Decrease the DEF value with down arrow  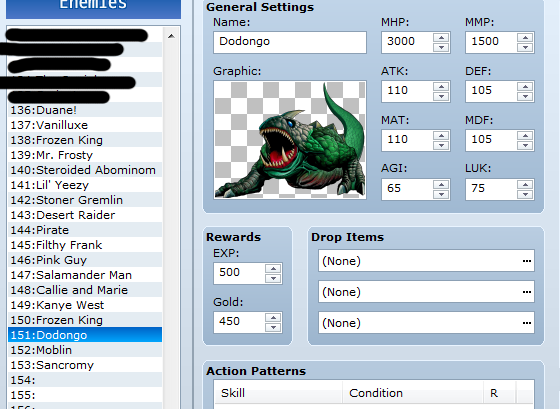(x=525, y=96)
